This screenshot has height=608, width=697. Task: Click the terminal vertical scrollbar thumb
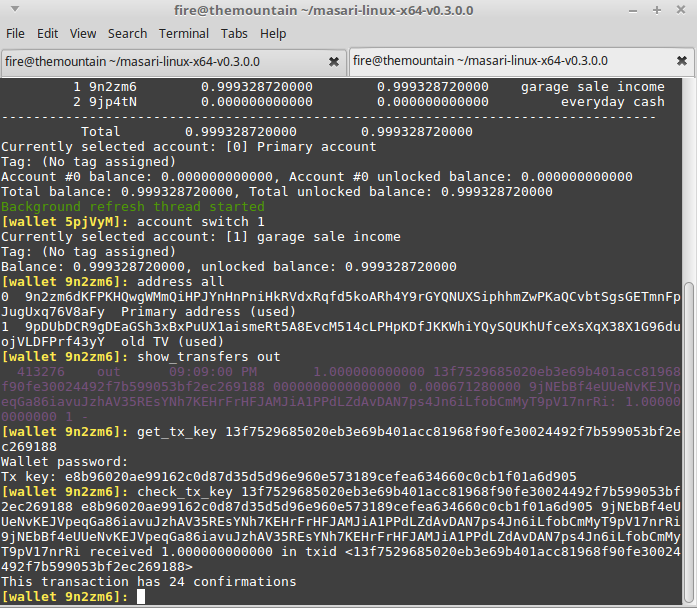(689, 442)
